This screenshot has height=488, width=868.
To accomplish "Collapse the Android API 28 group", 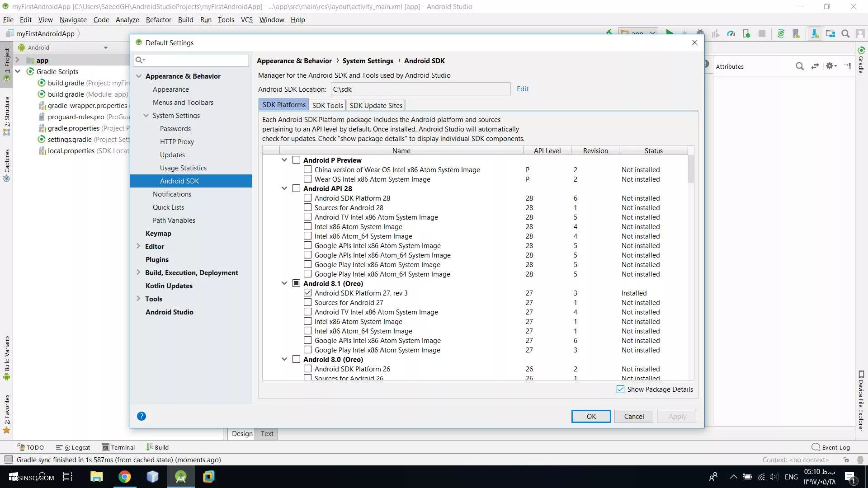I will 284,188.
